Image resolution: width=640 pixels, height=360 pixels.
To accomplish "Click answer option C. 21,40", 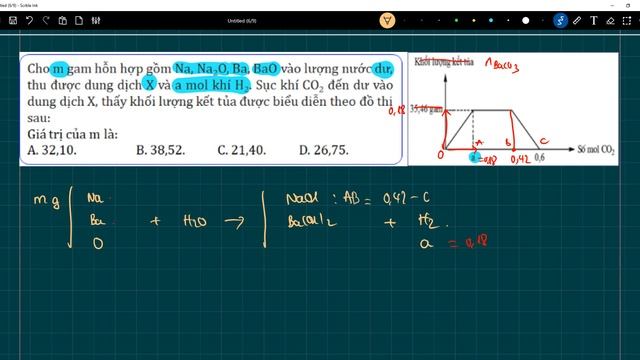I will click(x=242, y=150).
